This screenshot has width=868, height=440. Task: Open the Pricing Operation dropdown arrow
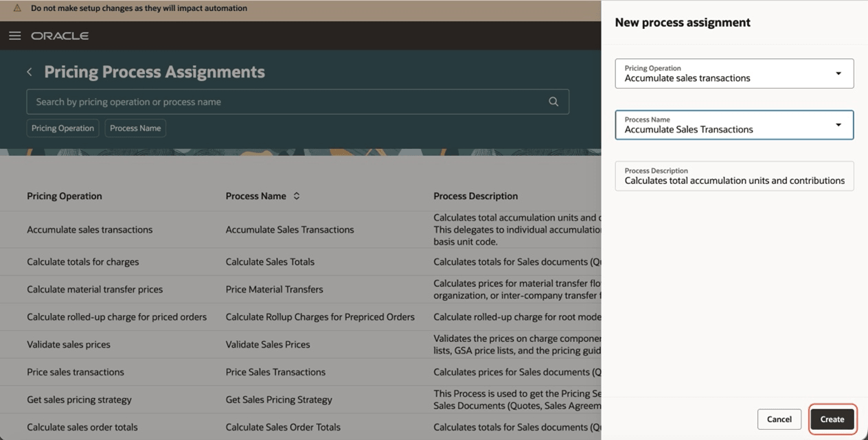(838, 73)
